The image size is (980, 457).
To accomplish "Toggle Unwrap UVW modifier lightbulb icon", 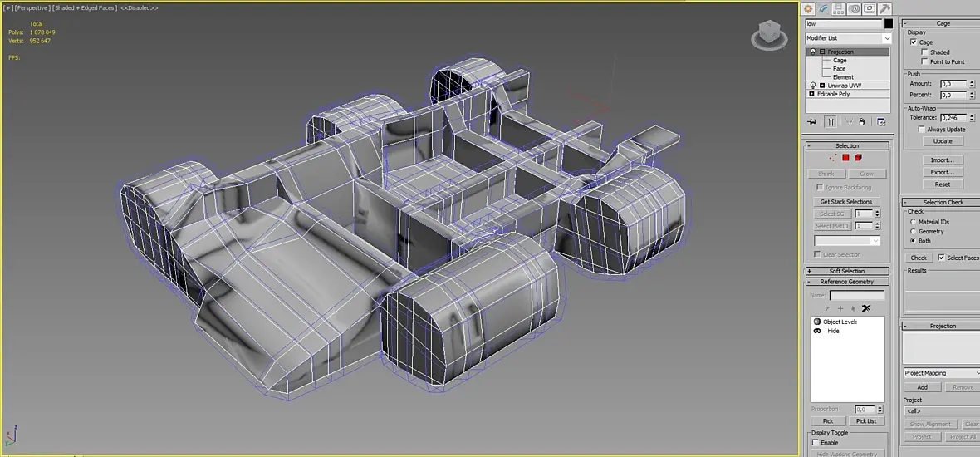I will pos(813,85).
